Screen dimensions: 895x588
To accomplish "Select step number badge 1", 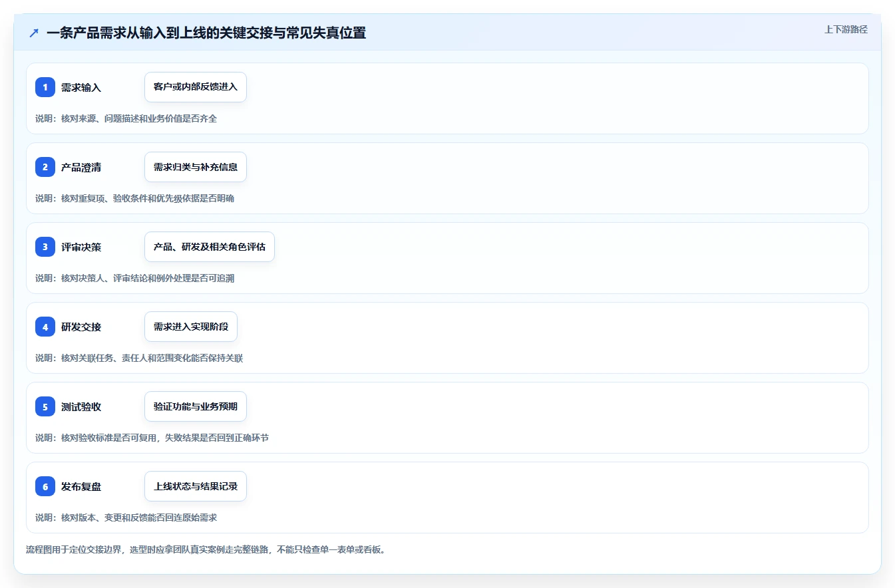I will 45,87.
